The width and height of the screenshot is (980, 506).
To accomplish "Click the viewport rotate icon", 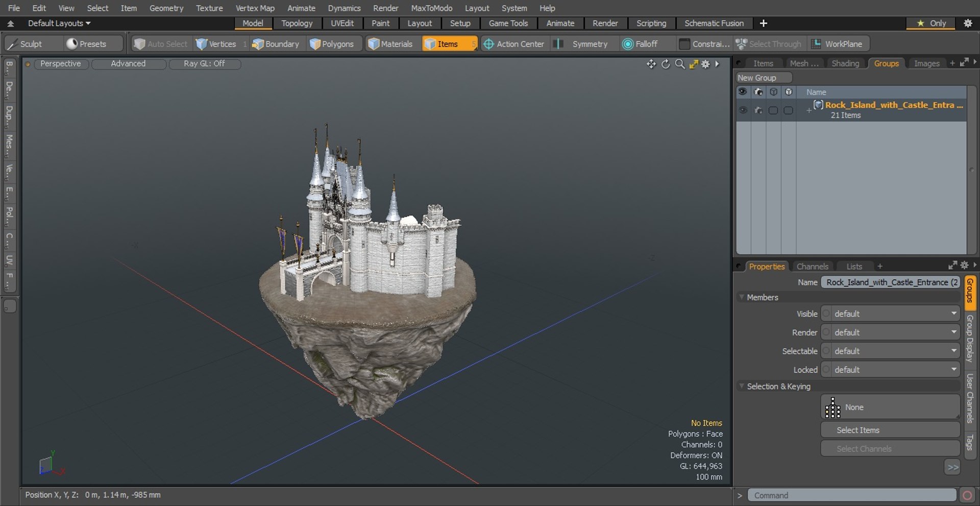I will coord(666,64).
